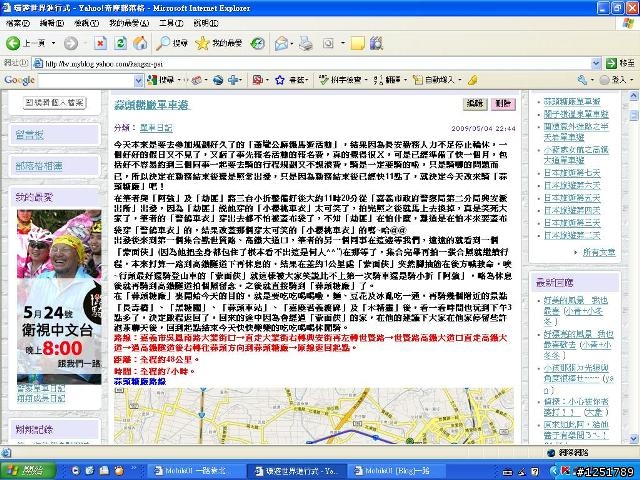Go to the Home page icon
Image resolution: width=640 pixels, height=480 pixels.
140,43
